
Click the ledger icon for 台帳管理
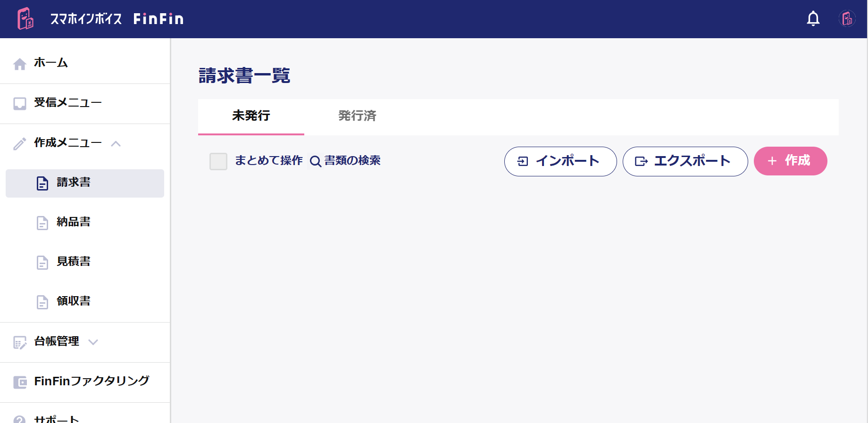click(20, 343)
